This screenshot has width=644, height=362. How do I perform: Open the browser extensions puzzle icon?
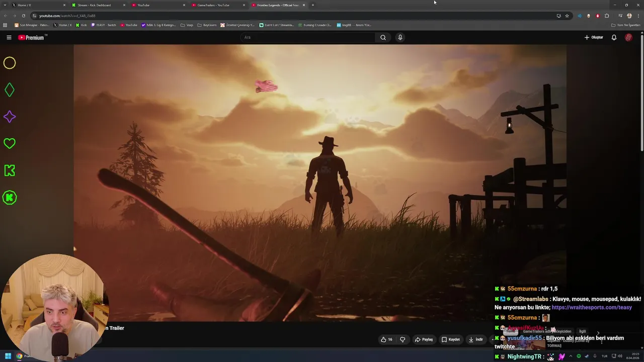pyautogui.click(x=607, y=16)
